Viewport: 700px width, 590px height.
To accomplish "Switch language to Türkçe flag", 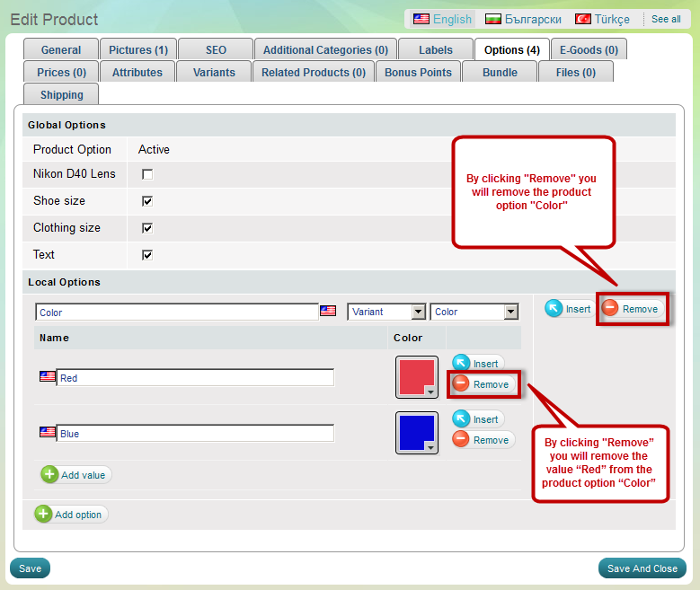I will pos(583,19).
